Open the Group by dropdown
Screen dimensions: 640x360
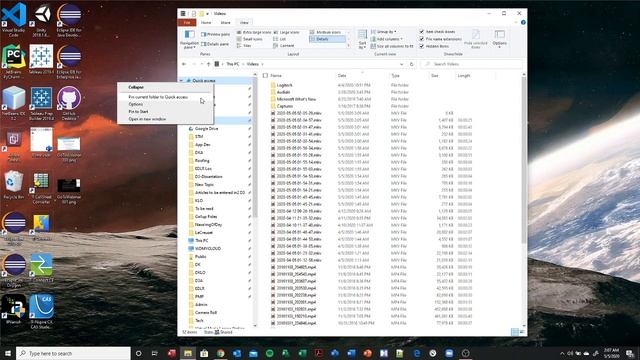[384, 32]
